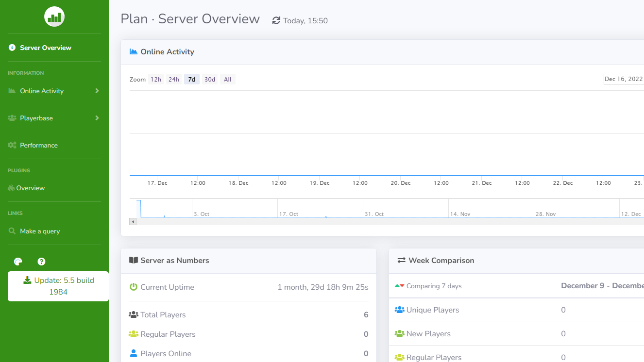Image resolution: width=644 pixels, height=362 pixels.
Task: Open the Make a query link
Action: pyautogui.click(x=40, y=231)
